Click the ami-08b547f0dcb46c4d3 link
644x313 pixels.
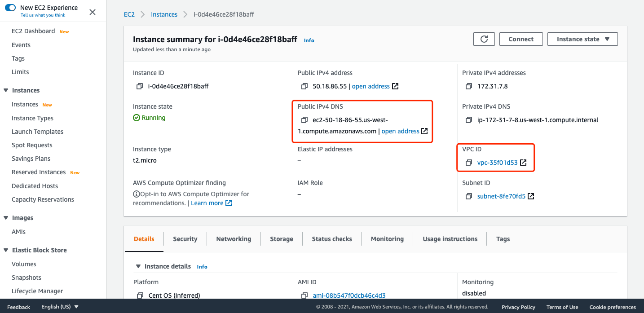[349, 295]
